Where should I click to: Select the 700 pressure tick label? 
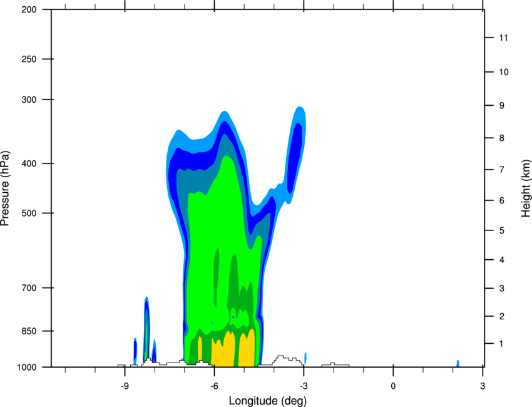coord(29,288)
